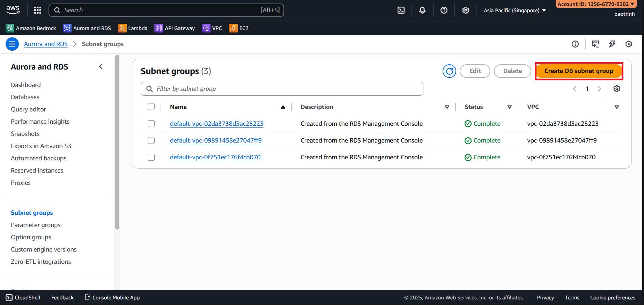This screenshot has height=305, width=644.
Task: Open the notifications bell
Action: coord(422,10)
